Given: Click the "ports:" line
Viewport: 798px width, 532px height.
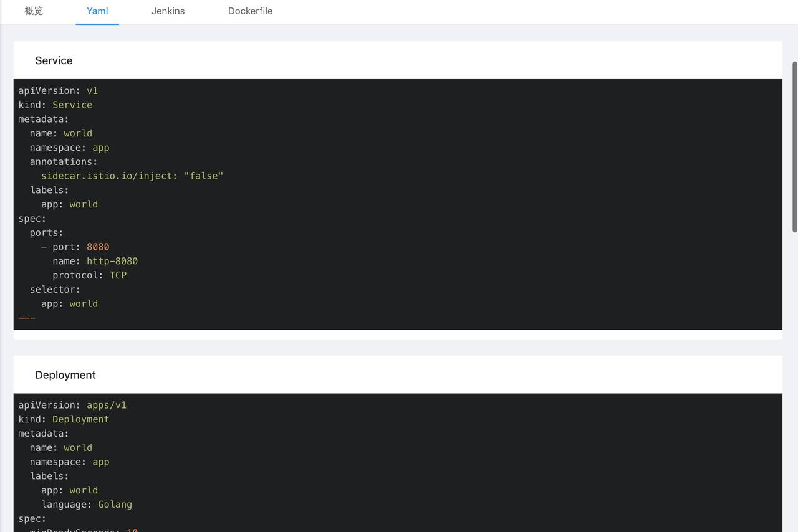Looking at the screenshot, I should click(47, 233).
